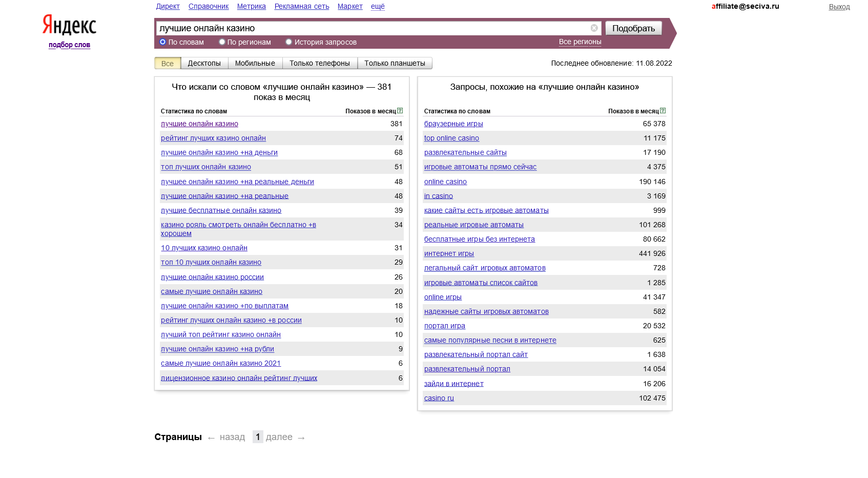The height and width of the screenshot is (478, 868).
Task: Open the лучшие онлайн казино query link
Action: click(x=199, y=124)
